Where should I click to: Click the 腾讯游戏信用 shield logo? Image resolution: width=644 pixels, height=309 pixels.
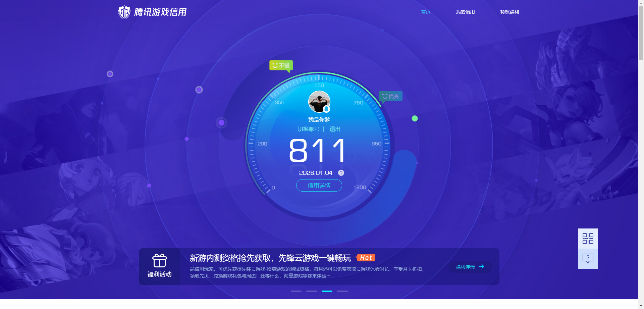(124, 11)
